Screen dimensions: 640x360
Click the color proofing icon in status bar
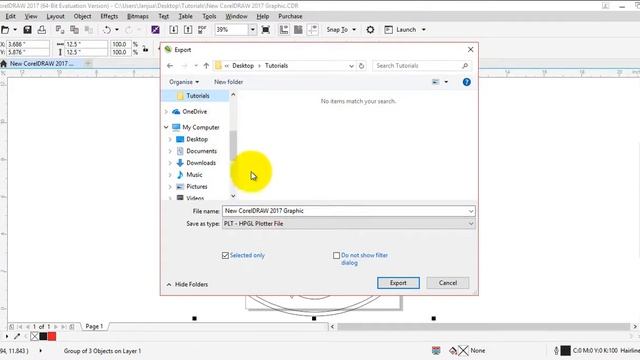pos(436,351)
